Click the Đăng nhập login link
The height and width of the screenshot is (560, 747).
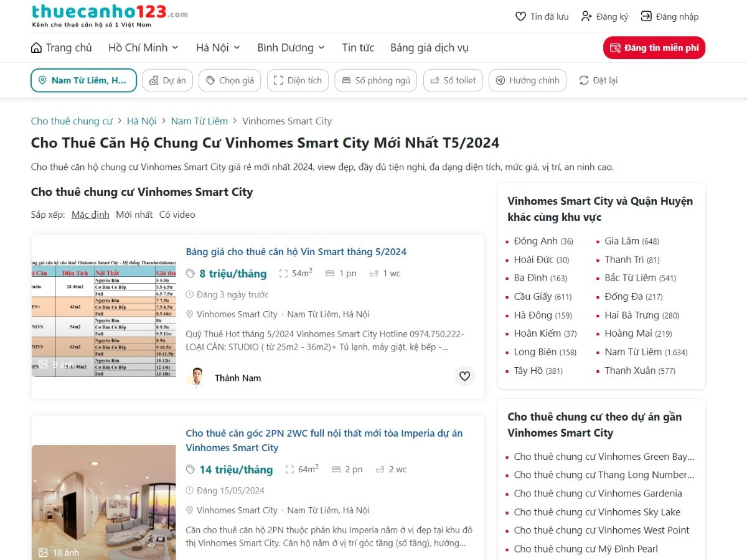tap(670, 17)
